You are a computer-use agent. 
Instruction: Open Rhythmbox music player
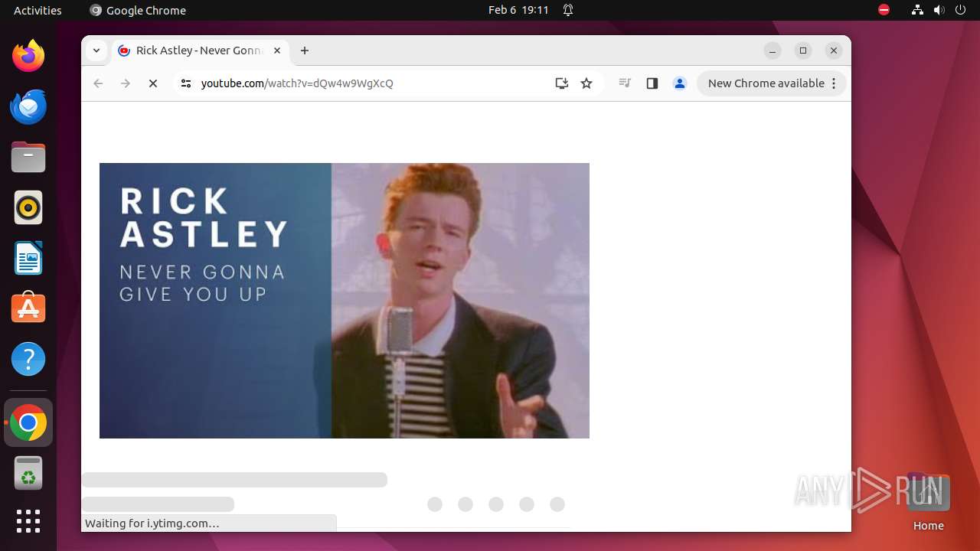point(28,207)
